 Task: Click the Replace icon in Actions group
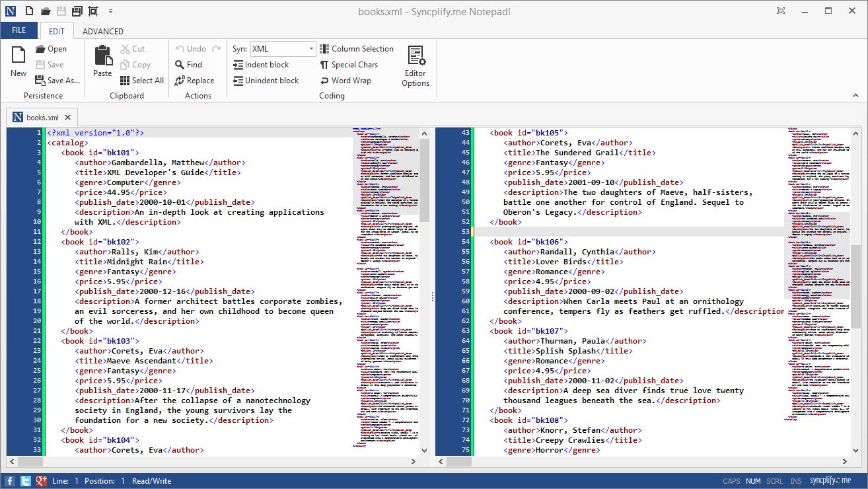coord(196,80)
